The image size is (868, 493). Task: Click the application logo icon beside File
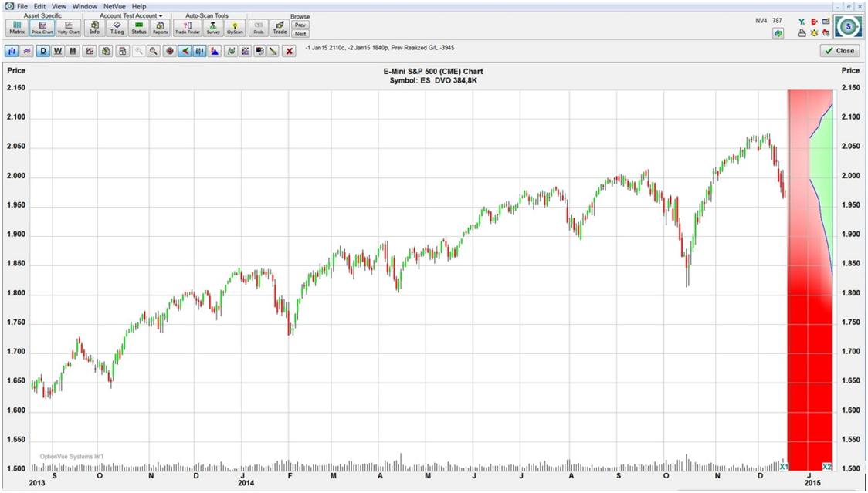coord(8,6)
